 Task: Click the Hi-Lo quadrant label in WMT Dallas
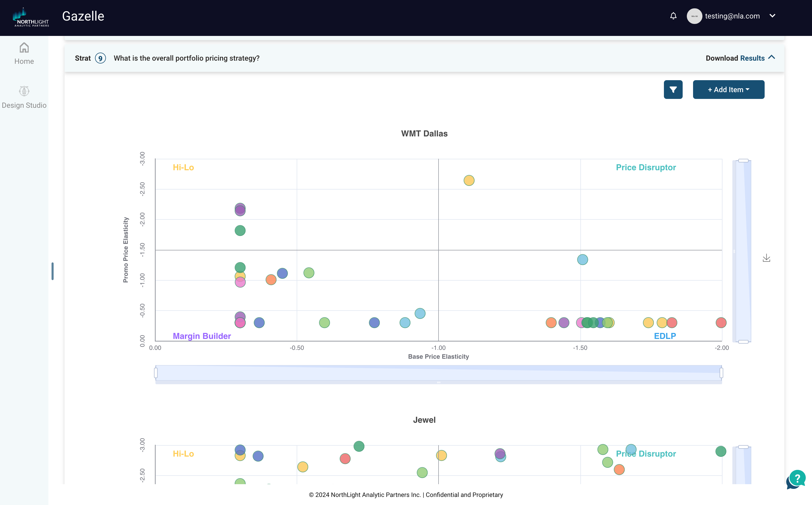pyautogui.click(x=183, y=167)
